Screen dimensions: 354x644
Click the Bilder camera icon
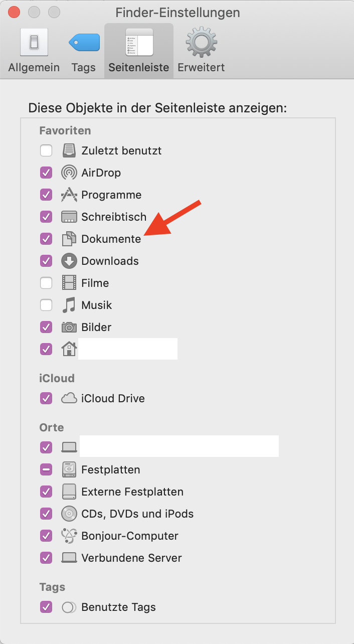69,327
